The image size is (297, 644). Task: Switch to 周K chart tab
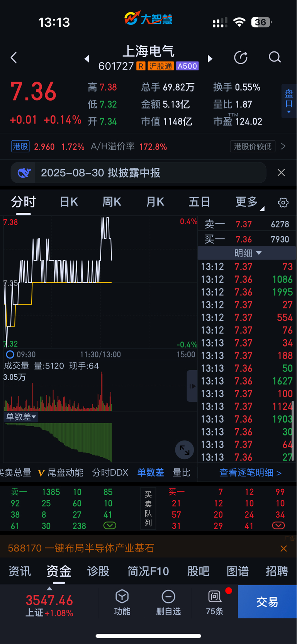point(112,202)
